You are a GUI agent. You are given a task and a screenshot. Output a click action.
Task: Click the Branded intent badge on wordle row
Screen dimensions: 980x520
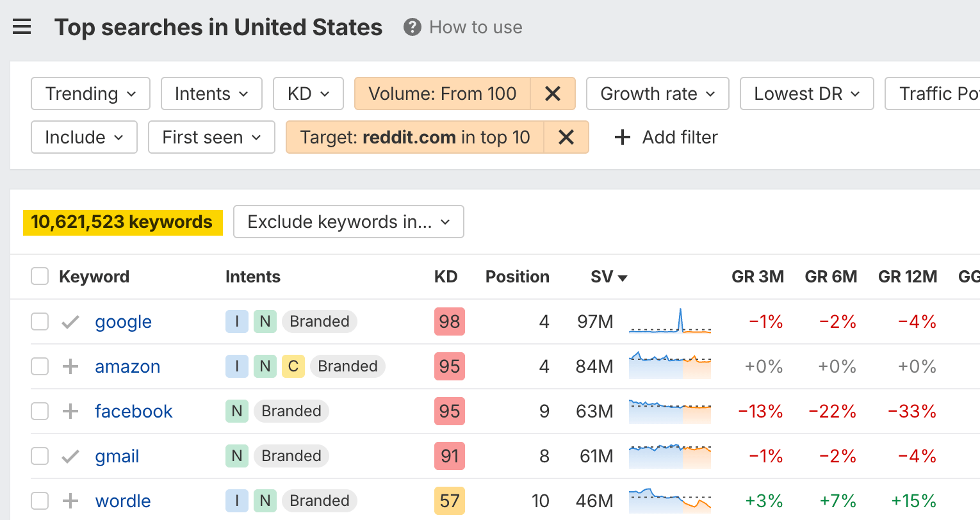point(320,501)
